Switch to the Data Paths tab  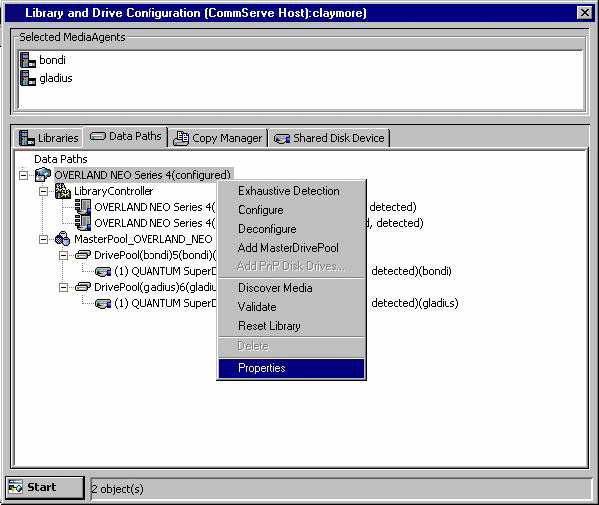click(126, 136)
